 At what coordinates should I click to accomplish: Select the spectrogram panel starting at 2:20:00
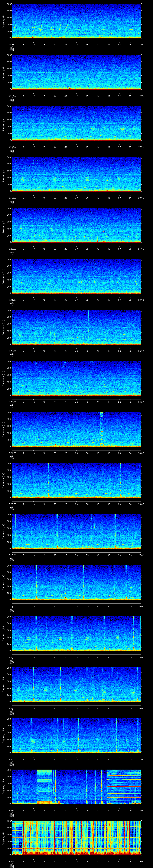(76, 225)
